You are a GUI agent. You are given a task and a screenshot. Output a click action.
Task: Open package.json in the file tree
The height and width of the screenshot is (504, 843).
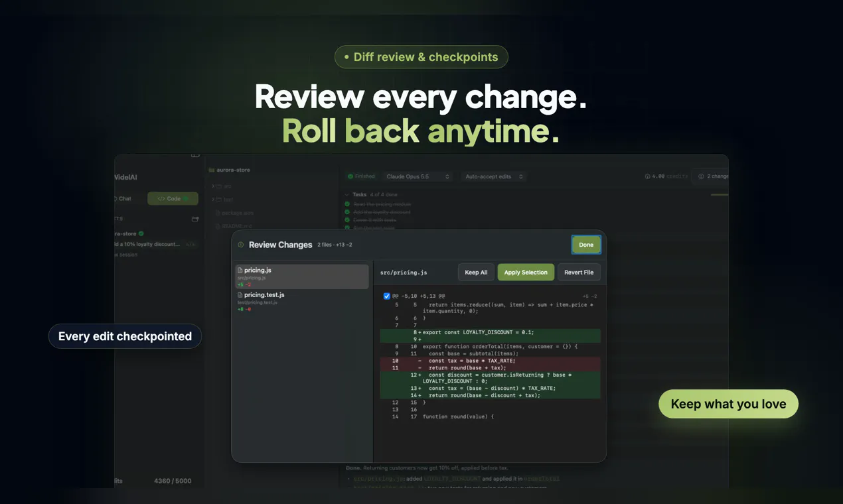pos(234,213)
